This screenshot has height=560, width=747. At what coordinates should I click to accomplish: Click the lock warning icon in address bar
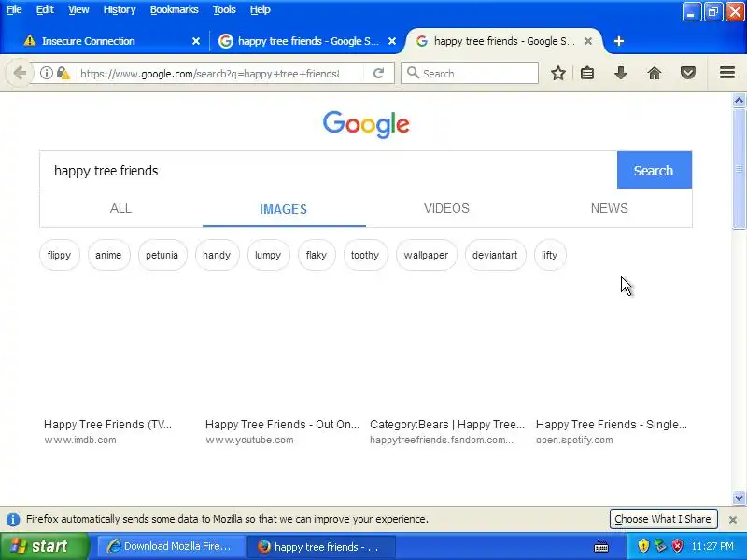click(63, 73)
